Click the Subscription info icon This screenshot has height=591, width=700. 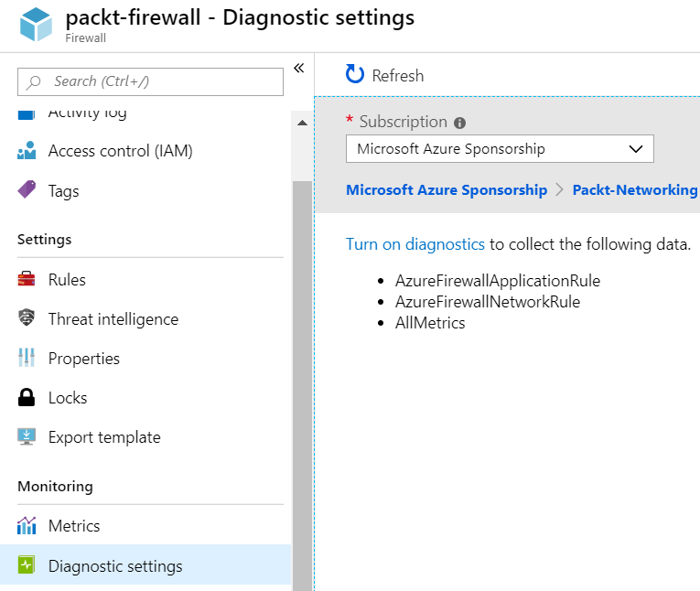(460, 123)
